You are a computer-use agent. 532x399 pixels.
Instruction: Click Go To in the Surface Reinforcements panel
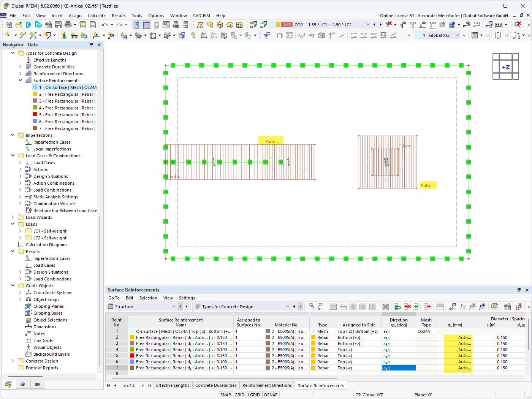click(x=114, y=298)
